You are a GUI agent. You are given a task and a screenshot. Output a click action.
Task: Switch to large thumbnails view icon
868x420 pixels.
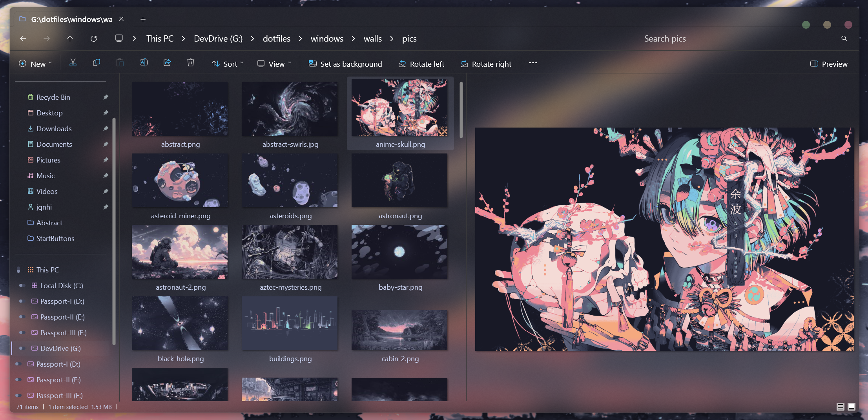(x=852, y=407)
